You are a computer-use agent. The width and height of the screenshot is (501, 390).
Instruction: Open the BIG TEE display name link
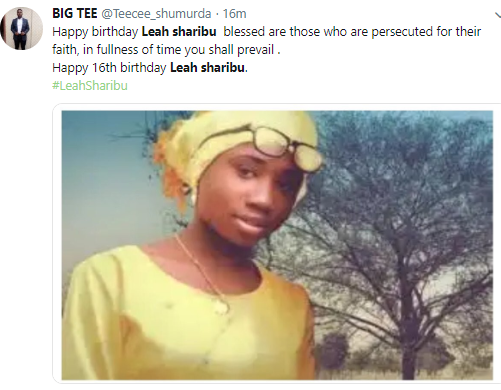(x=75, y=14)
